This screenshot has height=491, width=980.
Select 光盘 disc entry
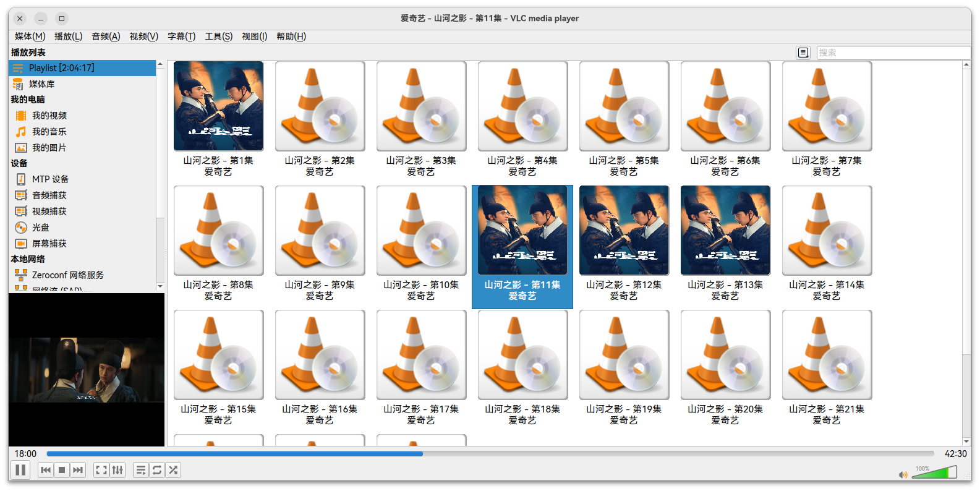coord(82,228)
